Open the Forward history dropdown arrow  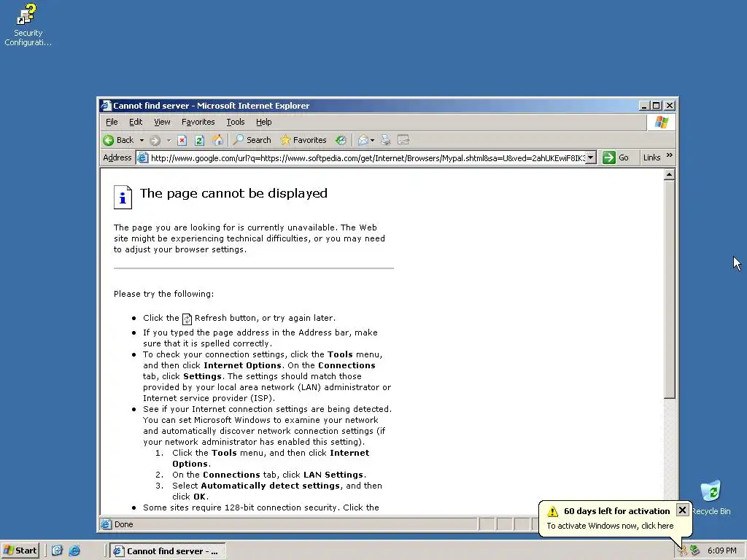pyautogui.click(x=169, y=140)
